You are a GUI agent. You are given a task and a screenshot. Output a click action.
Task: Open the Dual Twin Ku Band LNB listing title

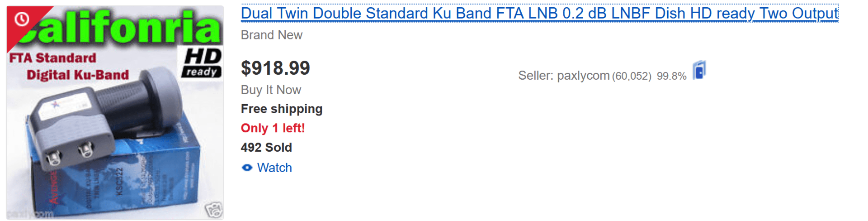click(x=539, y=13)
